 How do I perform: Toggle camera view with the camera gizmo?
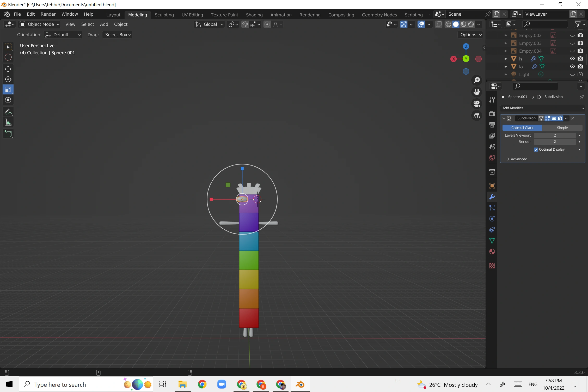[x=476, y=104]
